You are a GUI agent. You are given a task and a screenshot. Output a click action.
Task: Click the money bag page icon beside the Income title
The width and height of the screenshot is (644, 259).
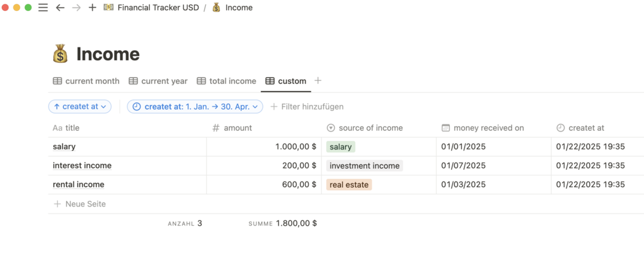coord(60,54)
